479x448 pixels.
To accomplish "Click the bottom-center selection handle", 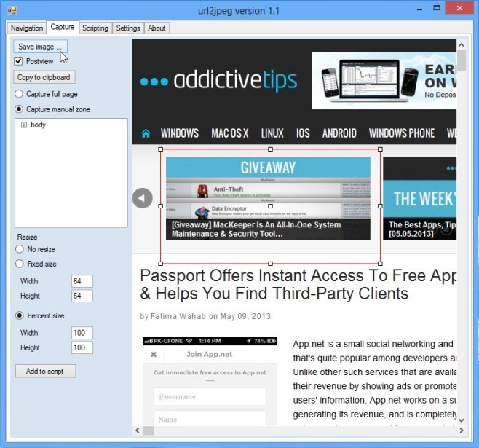I will tap(270, 264).
